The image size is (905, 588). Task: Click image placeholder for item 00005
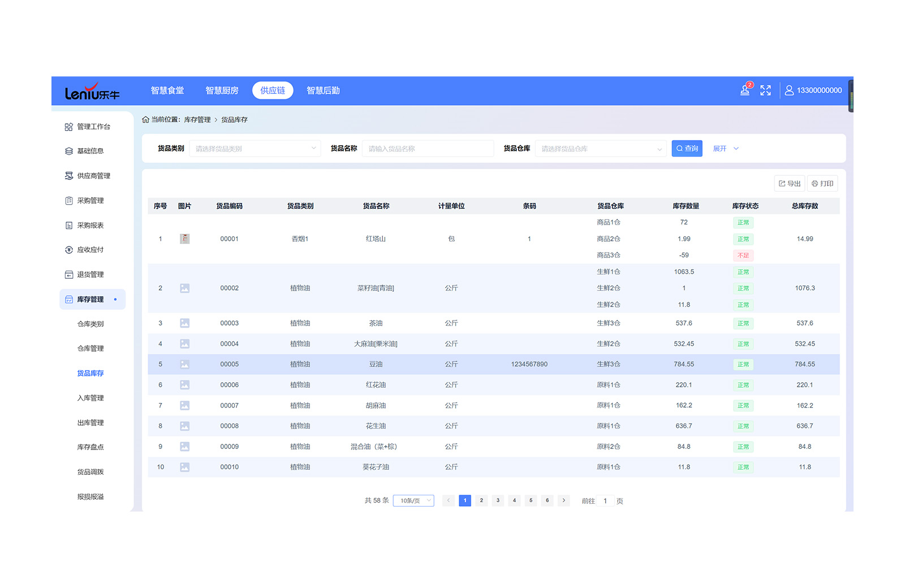pyautogui.click(x=184, y=364)
